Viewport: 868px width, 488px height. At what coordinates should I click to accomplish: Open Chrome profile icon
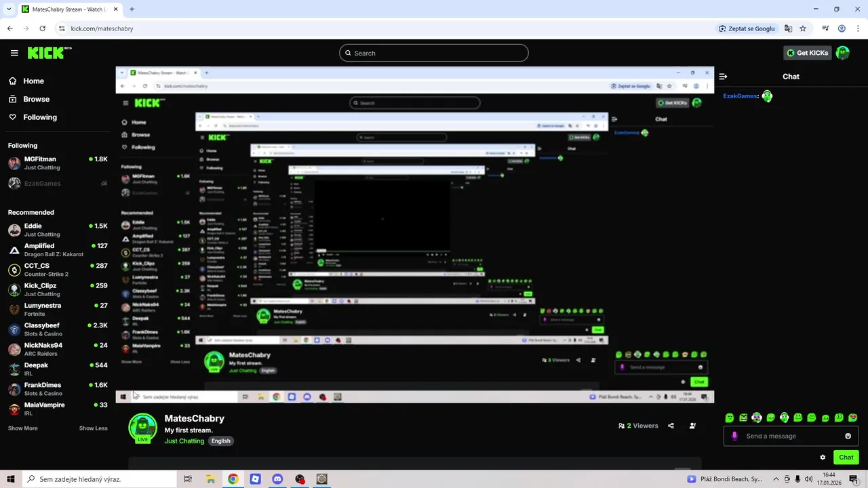click(842, 28)
